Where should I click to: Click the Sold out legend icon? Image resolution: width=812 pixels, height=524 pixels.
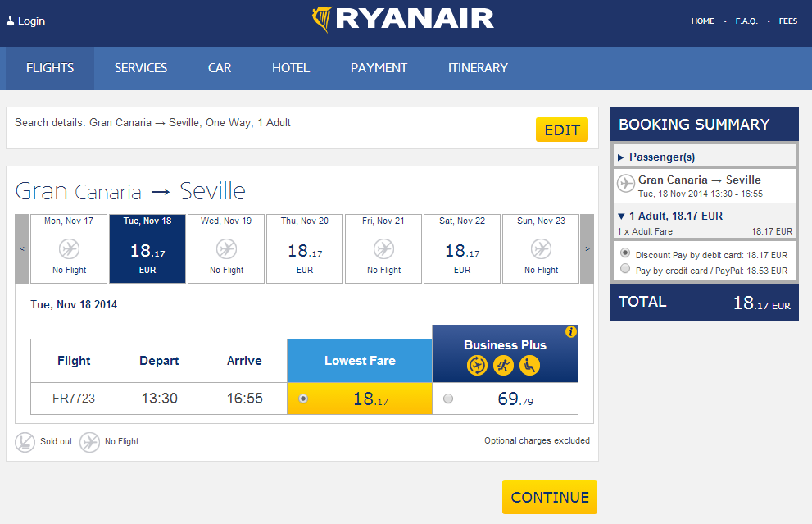pos(25,442)
